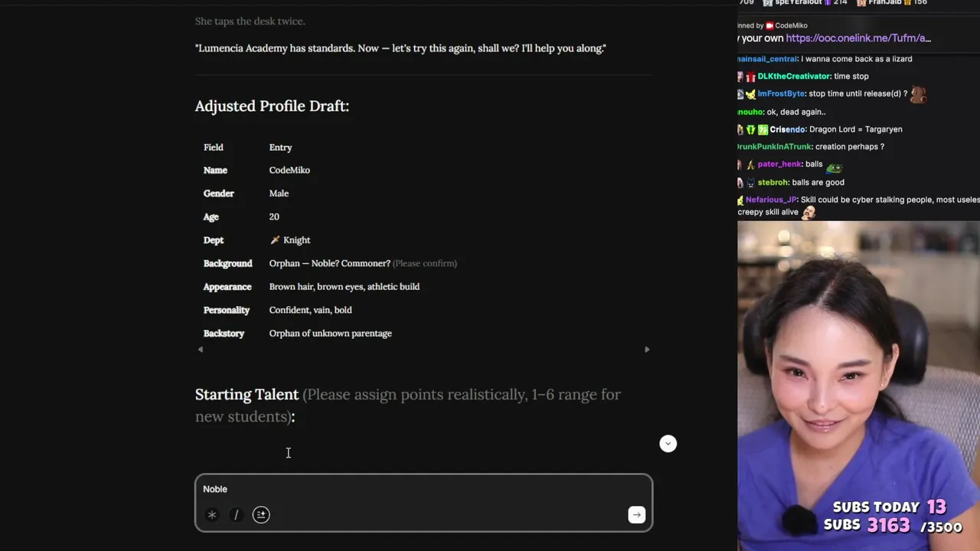Click the username ending in 'runkPunkInATrunk'

click(x=774, y=147)
